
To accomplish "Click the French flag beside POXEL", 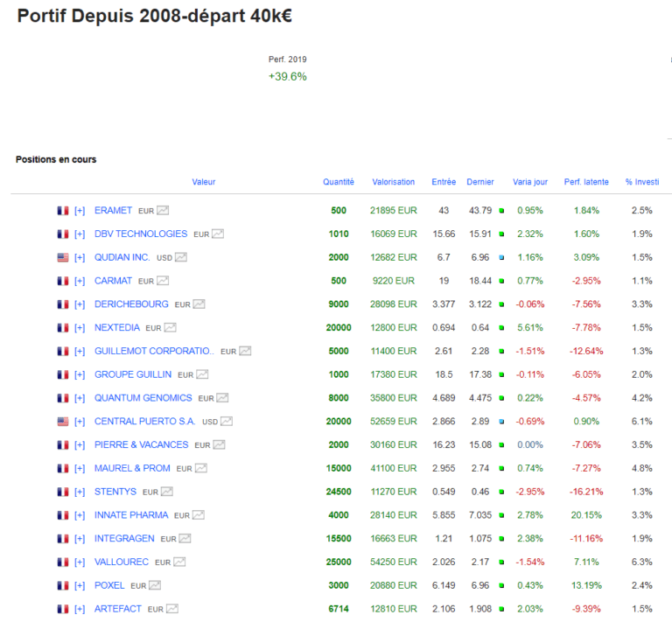I will 62,585.
